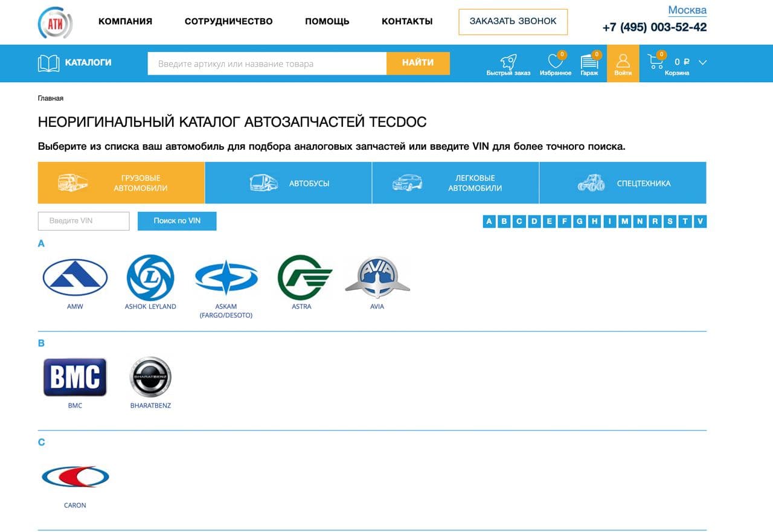This screenshot has width=773, height=532.
Task: Switch to Грузовые автомобили tab
Action: pos(121,183)
